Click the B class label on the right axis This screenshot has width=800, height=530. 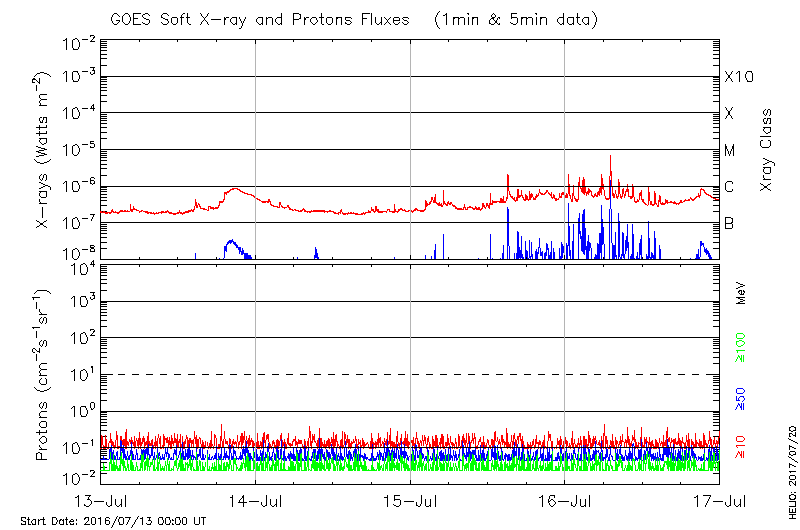point(729,223)
